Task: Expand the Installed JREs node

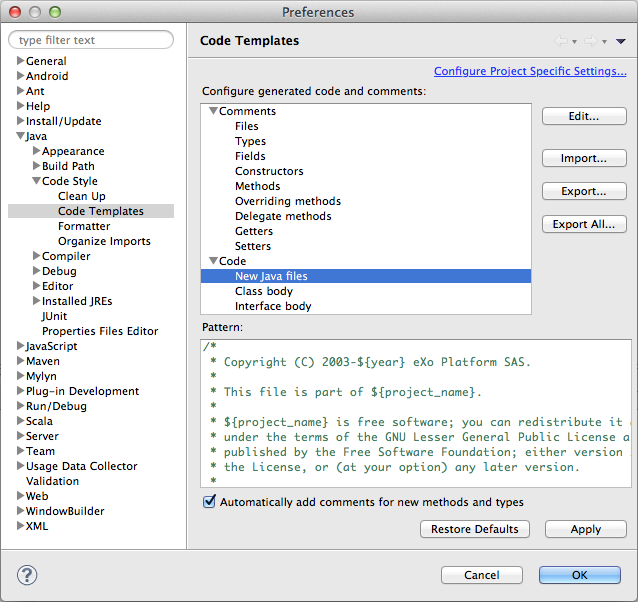Action: [37, 301]
